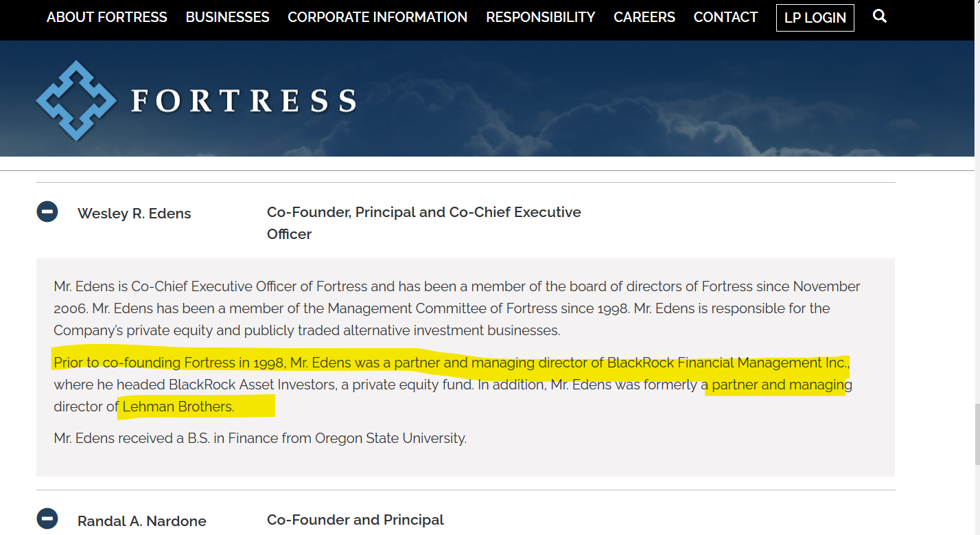Go to the Responsibility page
Image resolution: width=980 pixels, height=535 pixels.
pyautogui.click(x=541, y=17)
